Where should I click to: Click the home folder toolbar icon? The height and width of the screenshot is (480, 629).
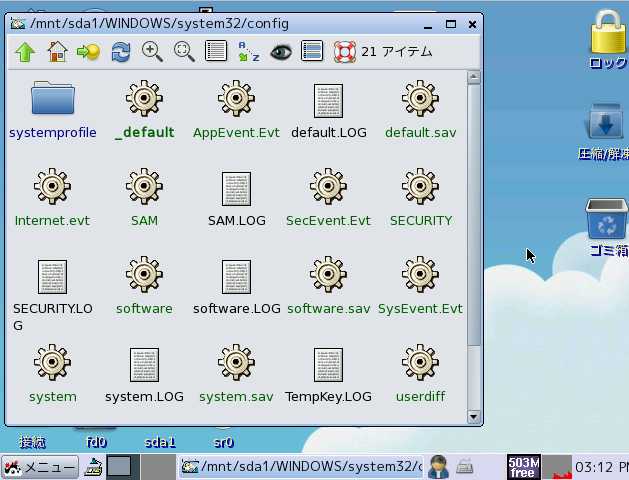pyautogui.click(x=57, y=52)
